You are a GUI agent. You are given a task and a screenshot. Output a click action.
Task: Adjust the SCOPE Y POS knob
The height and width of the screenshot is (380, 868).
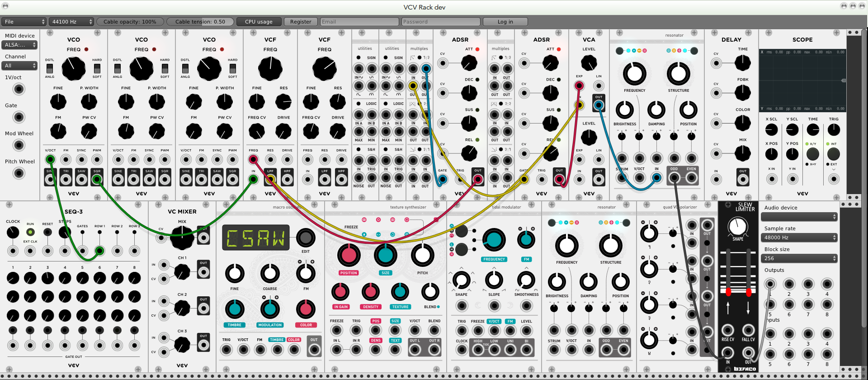(792, 154)
